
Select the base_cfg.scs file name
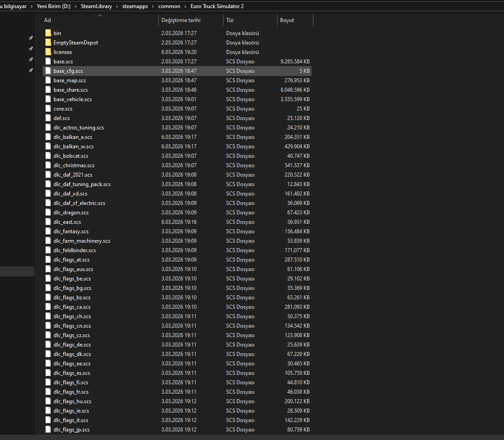pyautogui.click(x=68, y=71)
